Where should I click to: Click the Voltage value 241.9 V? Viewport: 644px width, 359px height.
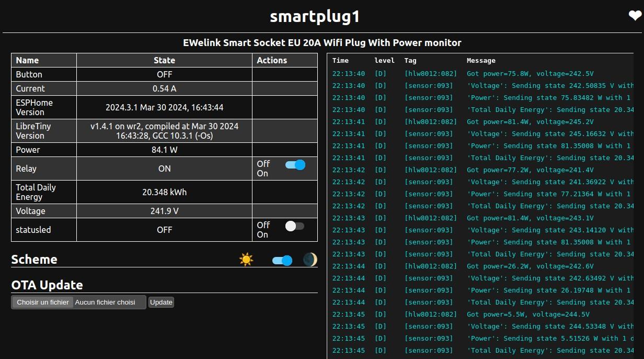(x=165, y=211)
